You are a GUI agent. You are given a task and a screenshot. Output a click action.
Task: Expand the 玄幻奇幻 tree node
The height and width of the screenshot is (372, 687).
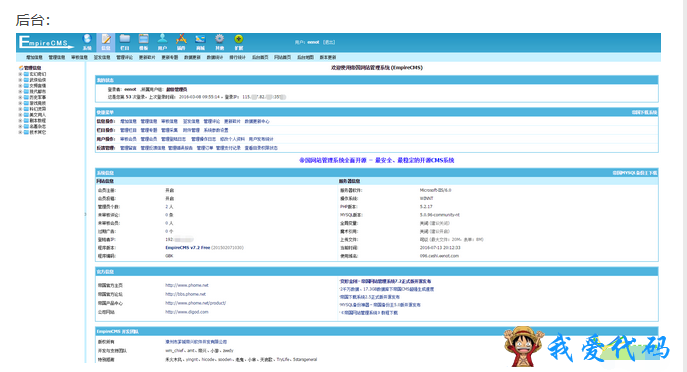(x=20, y=74)
